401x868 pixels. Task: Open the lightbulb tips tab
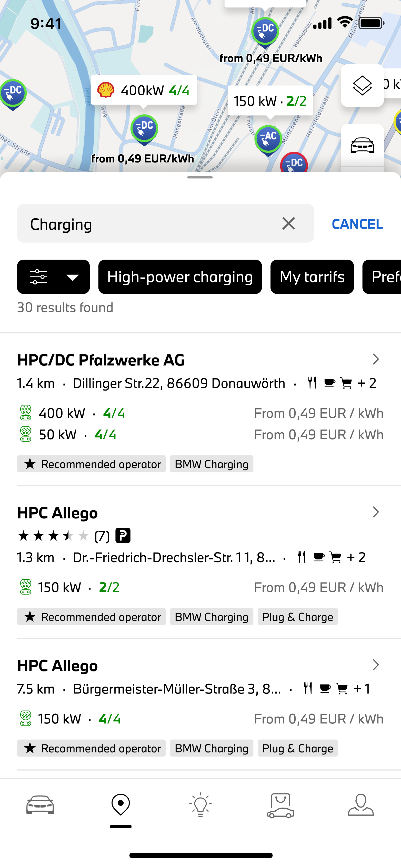(x=200, y=805)
